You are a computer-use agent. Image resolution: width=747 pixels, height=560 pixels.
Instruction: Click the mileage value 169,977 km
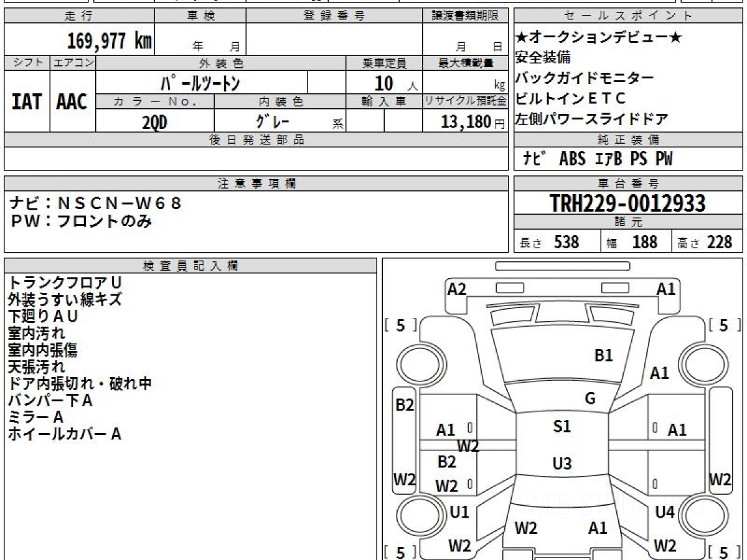[110, 41]
